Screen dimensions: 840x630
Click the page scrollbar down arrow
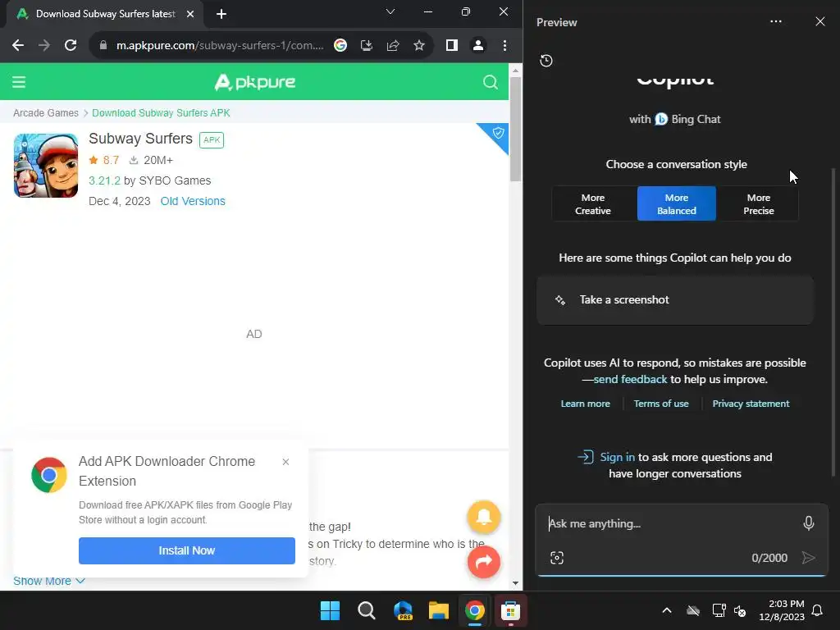[515, 583]
